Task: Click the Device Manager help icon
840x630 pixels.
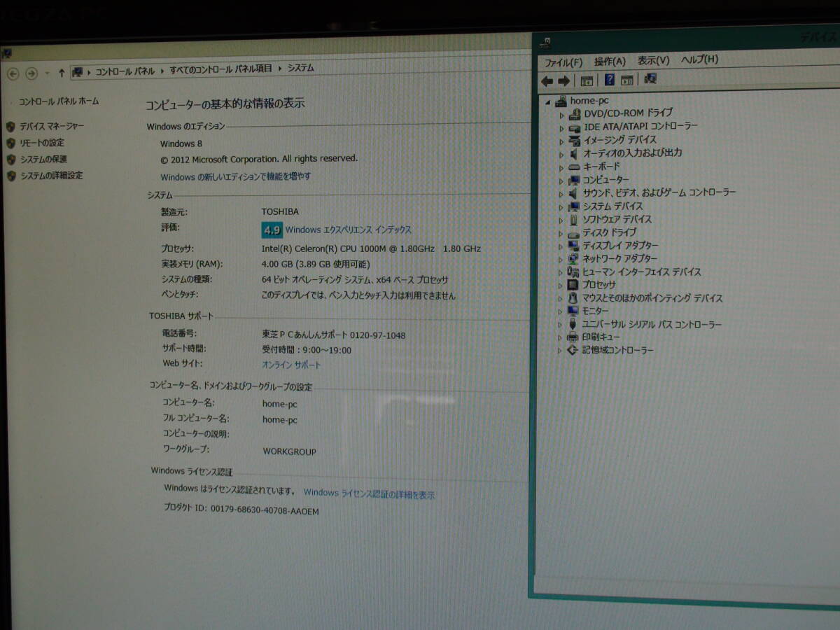Action: (x=609, y=80)
